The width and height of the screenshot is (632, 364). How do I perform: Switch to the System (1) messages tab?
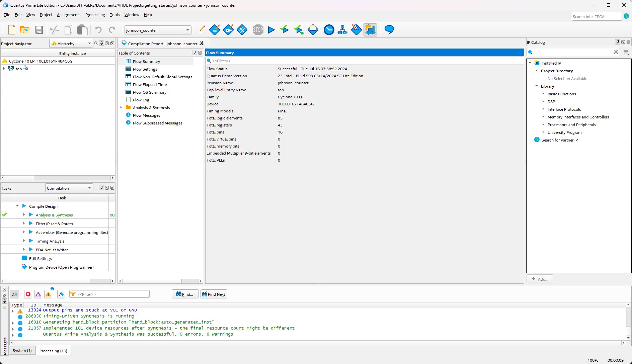click(x=22, y=351)
